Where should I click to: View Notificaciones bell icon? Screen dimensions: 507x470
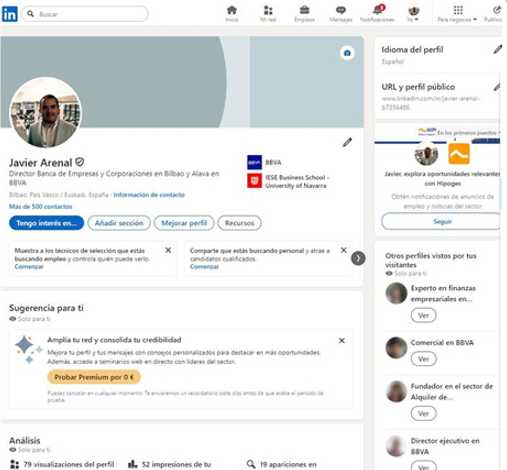coord(377,10)
